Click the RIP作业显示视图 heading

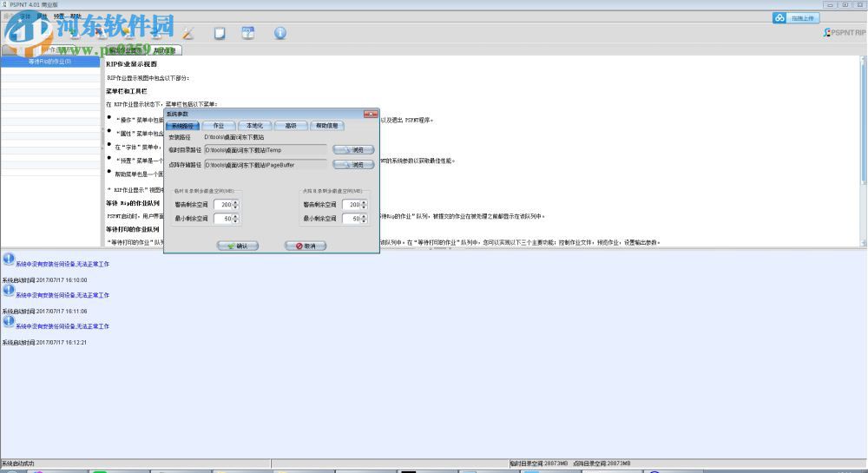click(132, 64)
